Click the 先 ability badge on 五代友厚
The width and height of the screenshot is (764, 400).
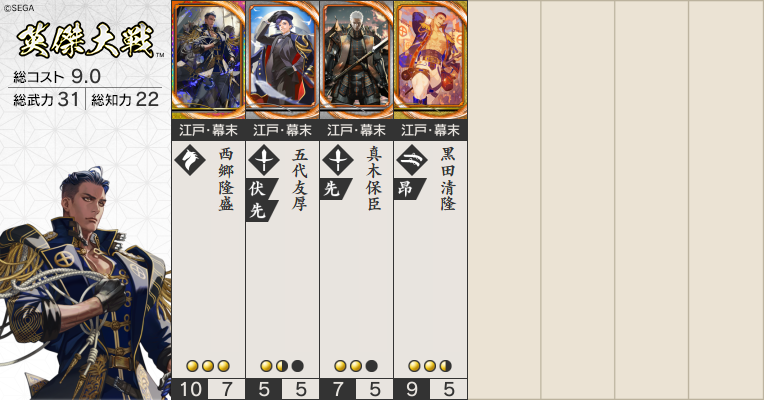(x=261, y=210)
